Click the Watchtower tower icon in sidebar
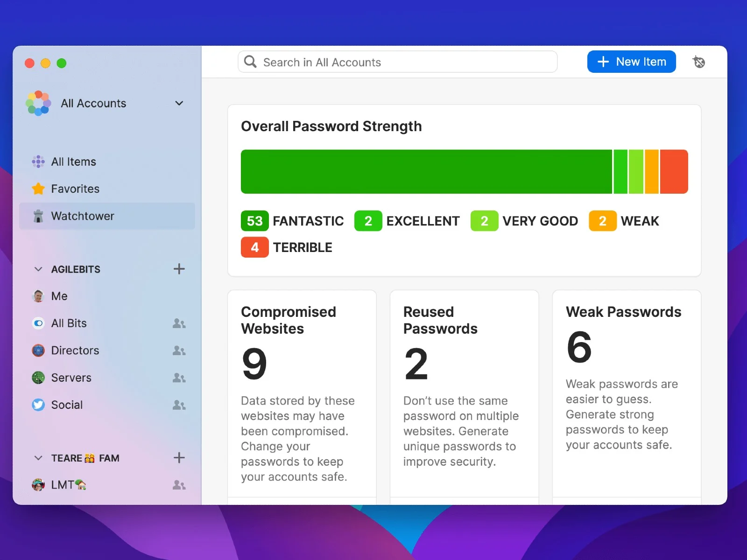 click(38, 216)
